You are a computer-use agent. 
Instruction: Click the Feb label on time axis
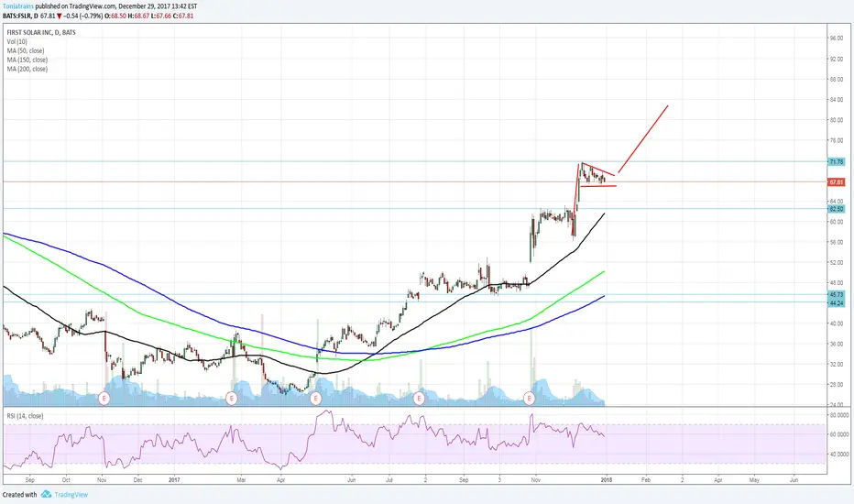pos(646,480)
